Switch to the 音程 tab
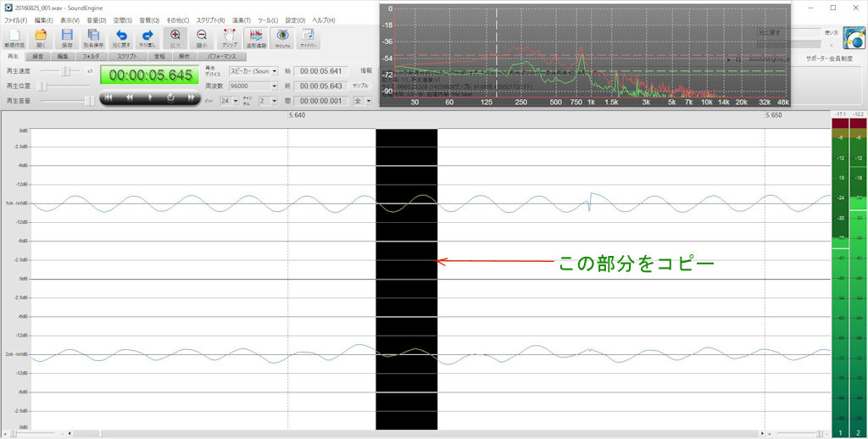 (159, 57)
